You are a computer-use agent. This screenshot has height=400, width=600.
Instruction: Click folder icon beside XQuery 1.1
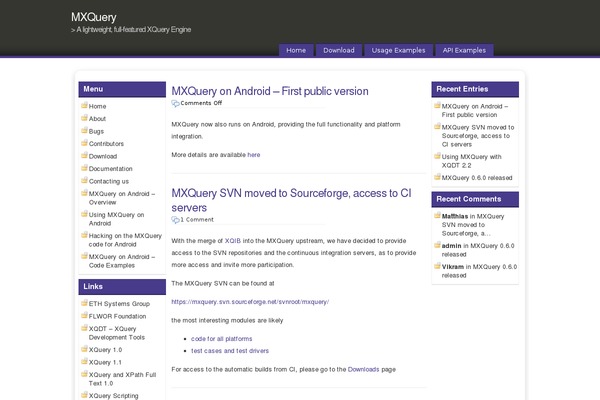point(85,361)
